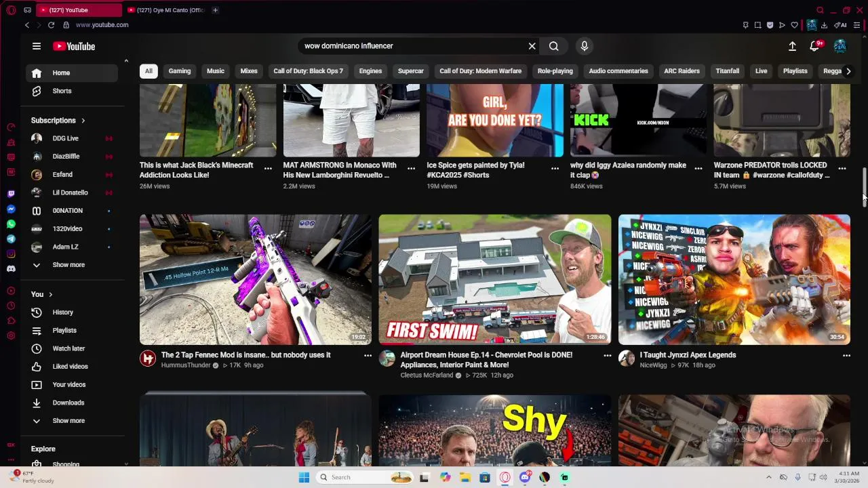Open the YouTube guide hamburger menu
Screen dimensions: 868x488
[x=37, y=46]
